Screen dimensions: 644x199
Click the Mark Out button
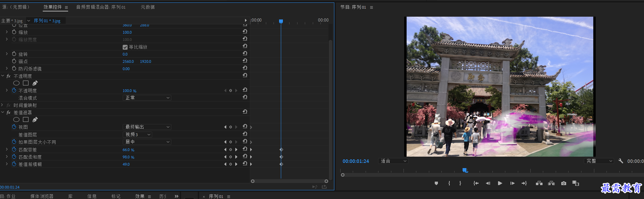pos(460,183)
